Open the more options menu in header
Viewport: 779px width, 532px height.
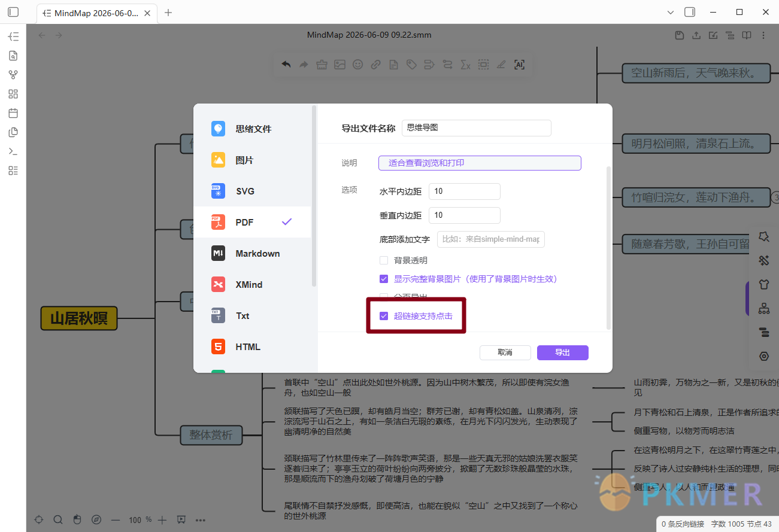[763, 35]
